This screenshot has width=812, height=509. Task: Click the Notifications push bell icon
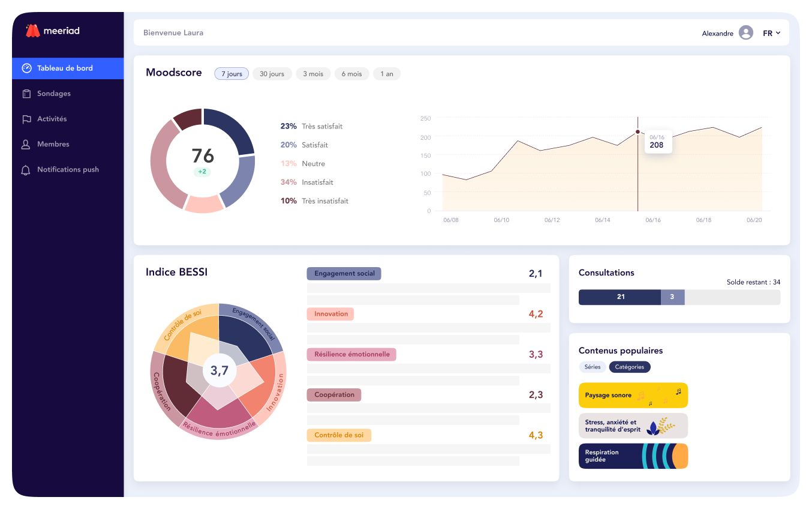pyautogui.click(x=26, y=170)
